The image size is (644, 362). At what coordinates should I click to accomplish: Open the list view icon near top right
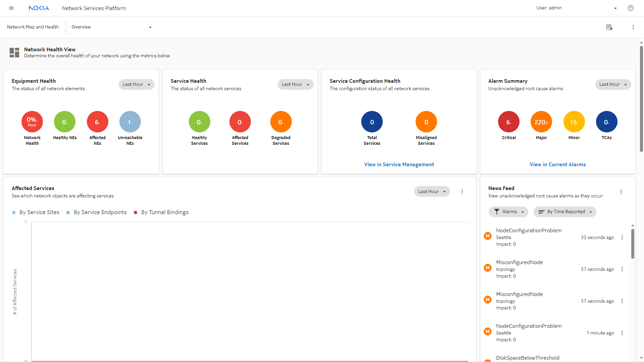tap(609, 27)
